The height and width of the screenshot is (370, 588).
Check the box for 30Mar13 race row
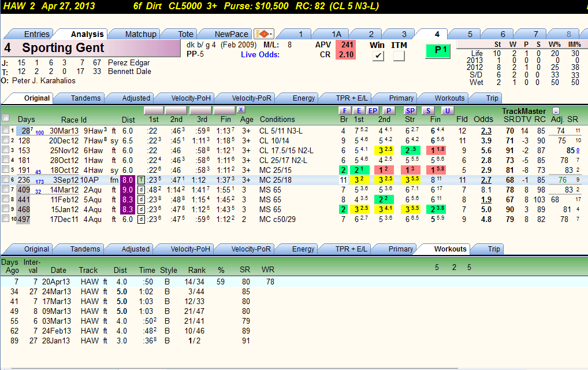click(6, 130)
